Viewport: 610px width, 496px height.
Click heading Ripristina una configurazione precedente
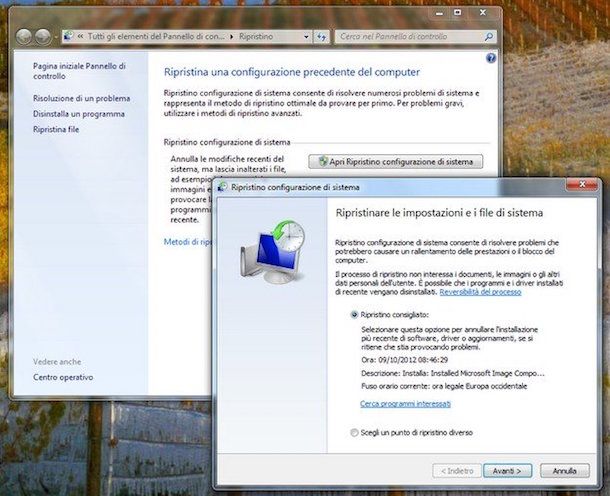pos(292,72)
